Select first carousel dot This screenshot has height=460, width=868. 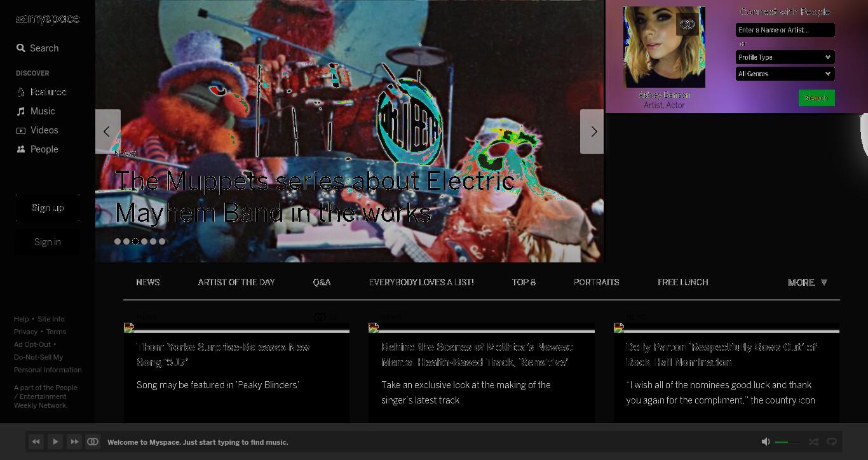118,241
